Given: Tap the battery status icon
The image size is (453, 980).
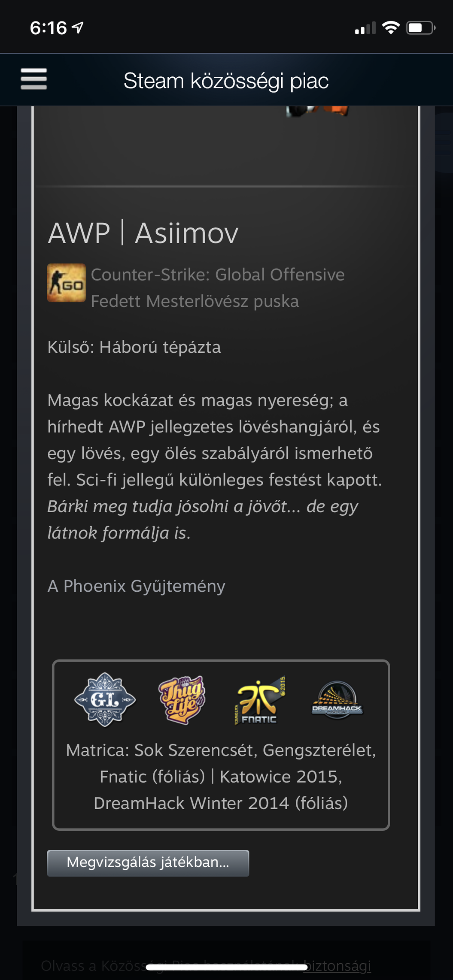Looking at the screenshot, I should click(x=421, y=28).
